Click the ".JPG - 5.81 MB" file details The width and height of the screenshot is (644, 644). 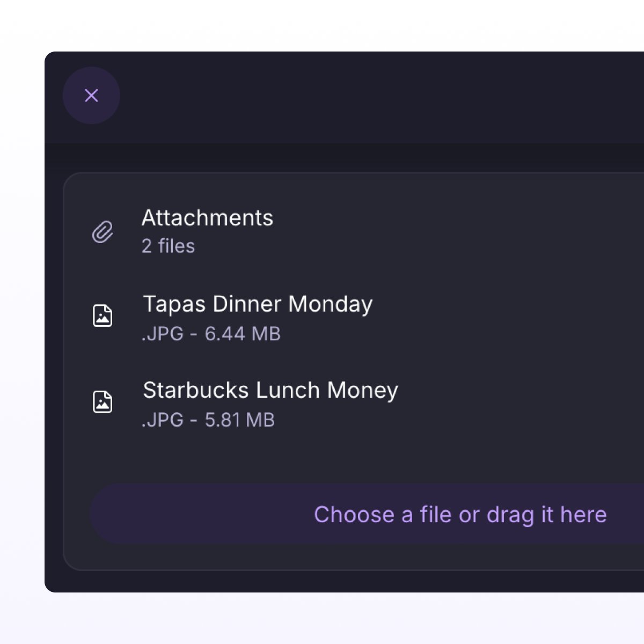click(208, 420)
